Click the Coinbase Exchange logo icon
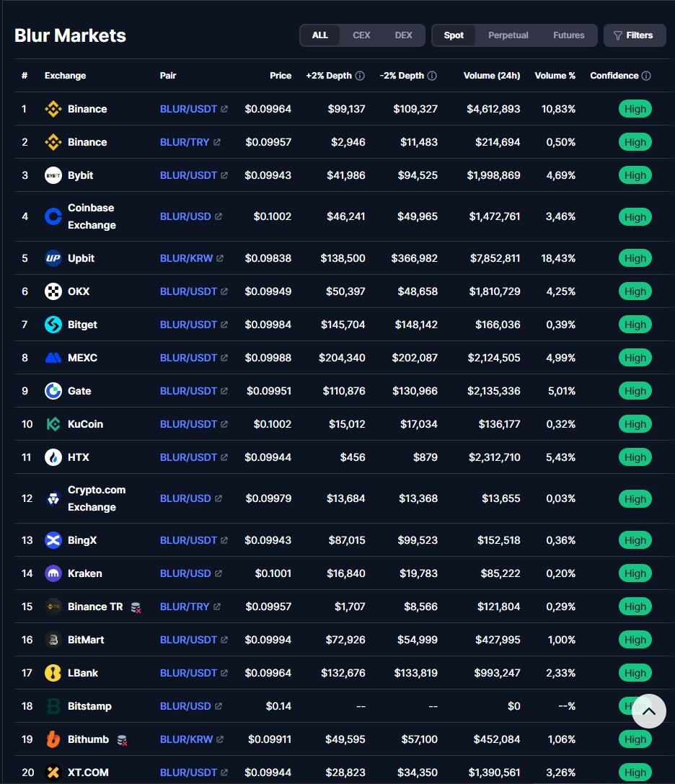The width and height of the screenshot is (675, 784). [x=53, y=216]
